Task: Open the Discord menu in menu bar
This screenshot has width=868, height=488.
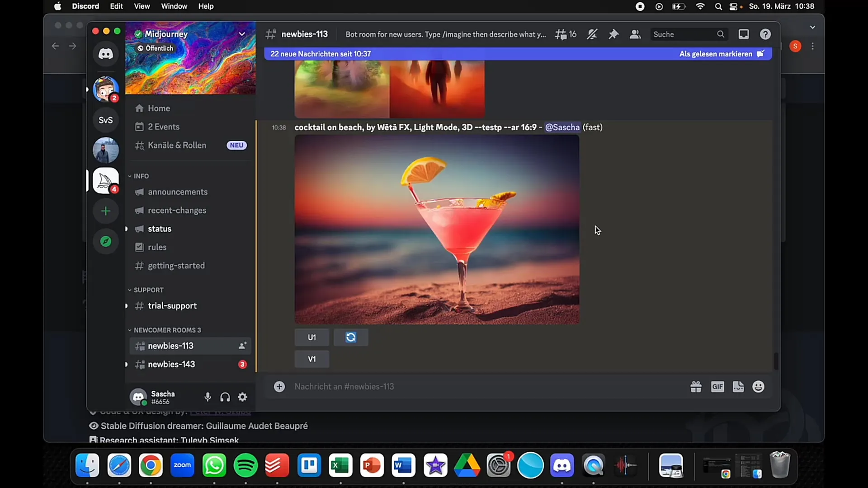Action: pos(85,6)
